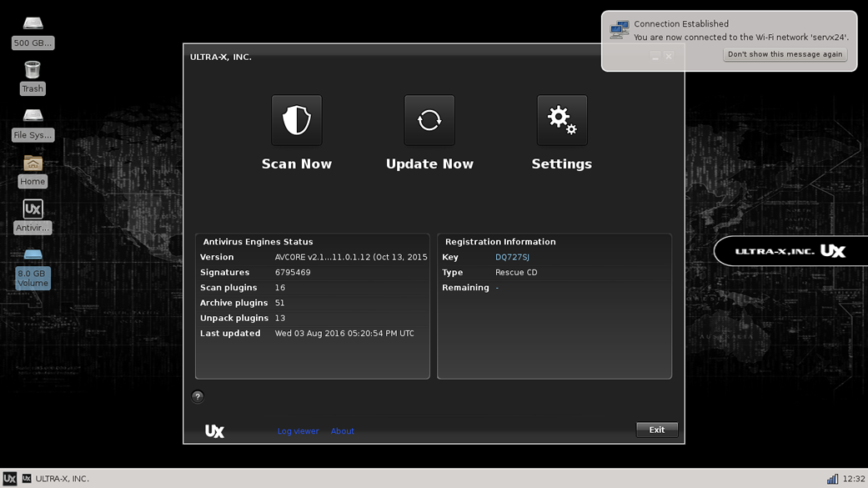The image size is (868, 488).
Task: Click the question mark help icon
Action: tap(198, 397)
